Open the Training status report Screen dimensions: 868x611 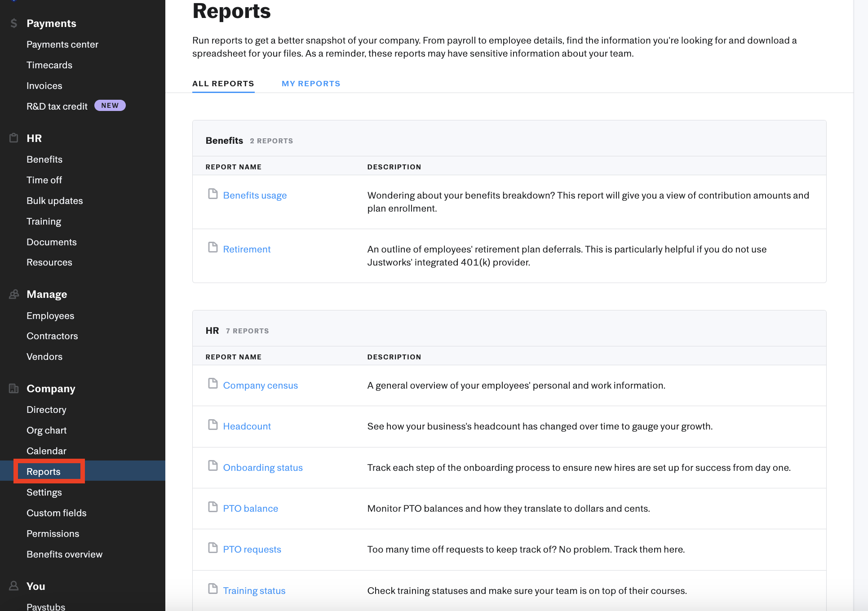[x=254, y=591]
